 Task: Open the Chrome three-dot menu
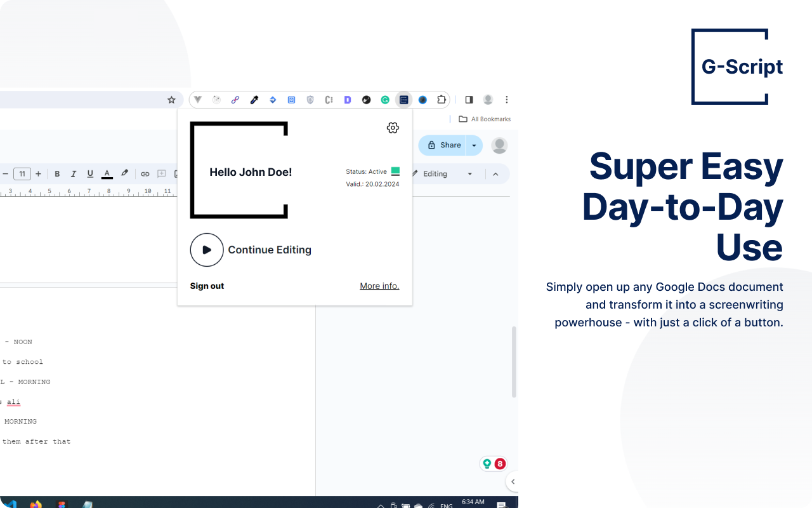[506, 100]
